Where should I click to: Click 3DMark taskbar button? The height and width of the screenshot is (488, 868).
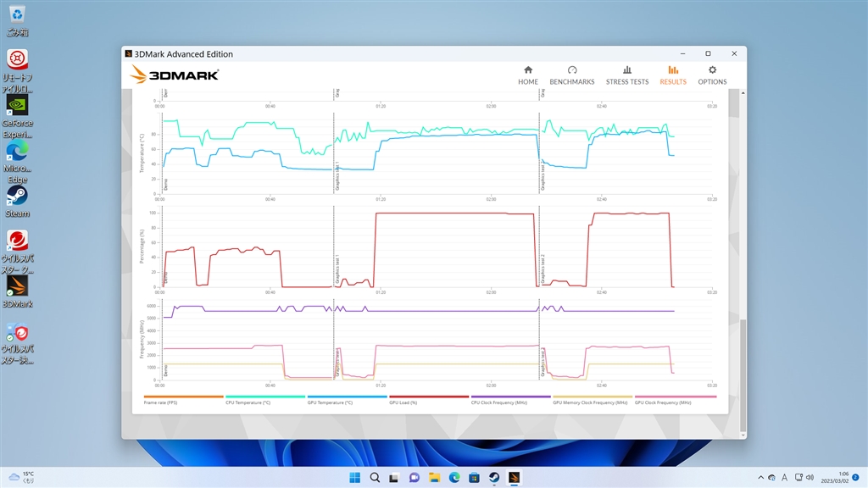[x=514, y=477]
